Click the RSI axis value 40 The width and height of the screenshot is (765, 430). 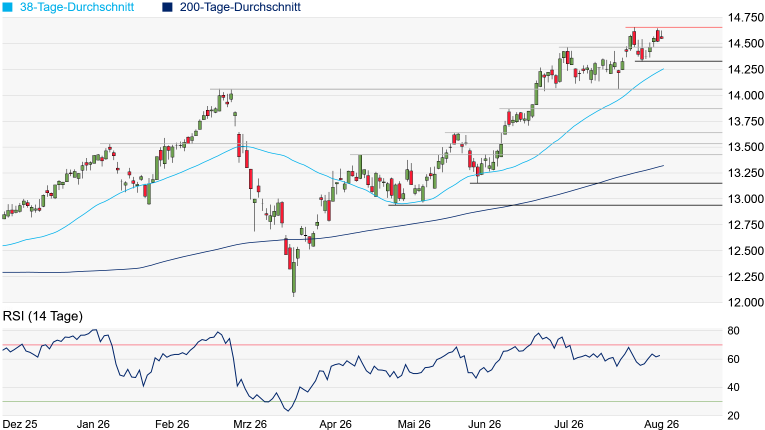click(x=733, y=388)
